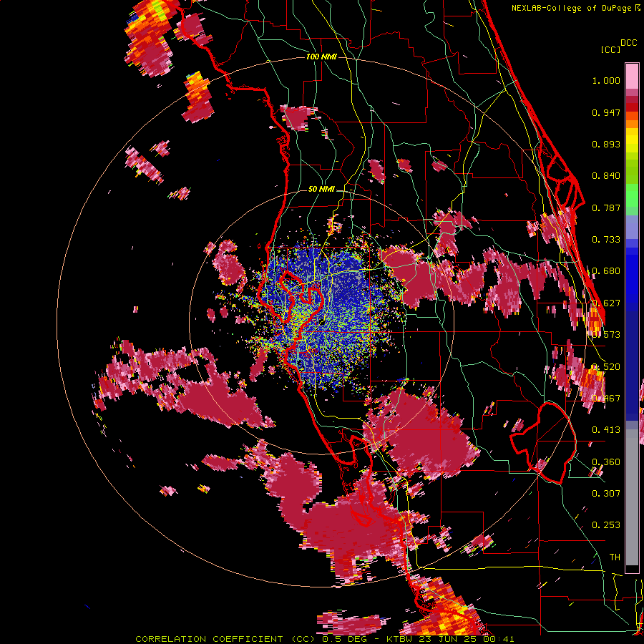Select the 0.360 legend value

tap(606, 462)
